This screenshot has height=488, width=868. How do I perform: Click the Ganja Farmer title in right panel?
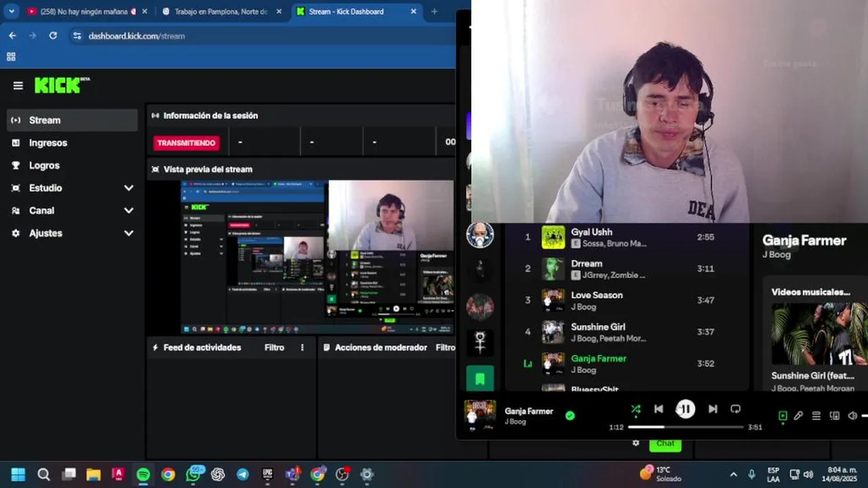point(804,240)
